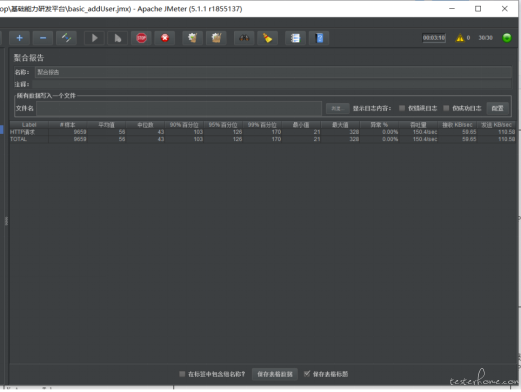Click the 30/30 active threads counter
The height and width of the screenshot is (392, 521).
pyautogui.click(x=485, y=38)
